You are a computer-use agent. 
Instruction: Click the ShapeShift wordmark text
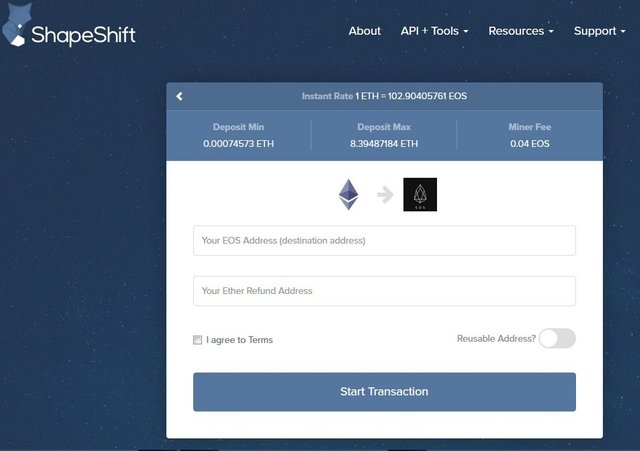83,35
